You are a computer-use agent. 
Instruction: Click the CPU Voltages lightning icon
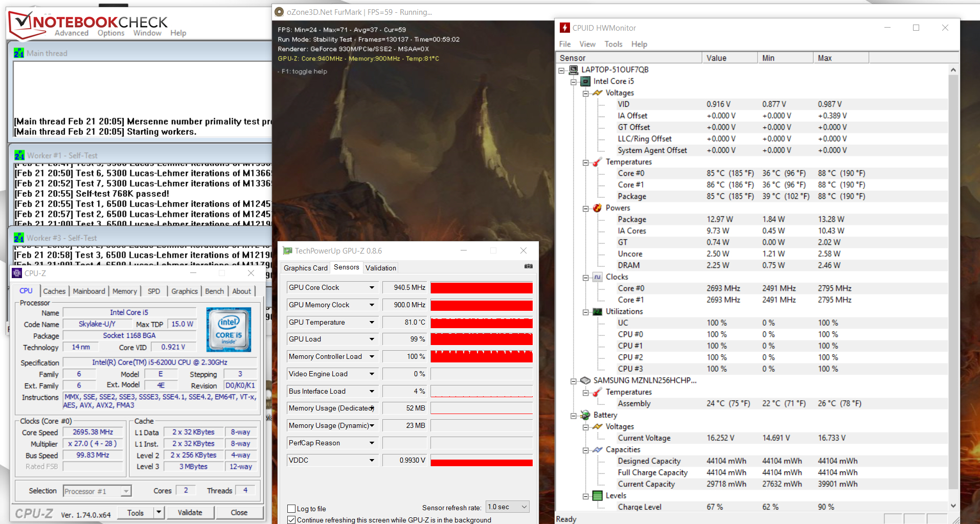[597, 93]
